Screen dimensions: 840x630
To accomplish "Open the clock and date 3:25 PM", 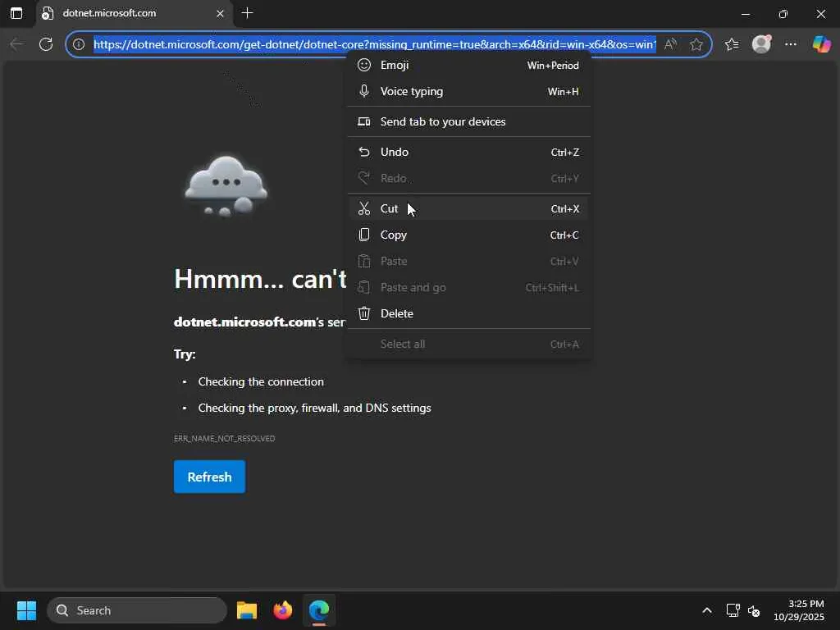I will click(799, 610).
